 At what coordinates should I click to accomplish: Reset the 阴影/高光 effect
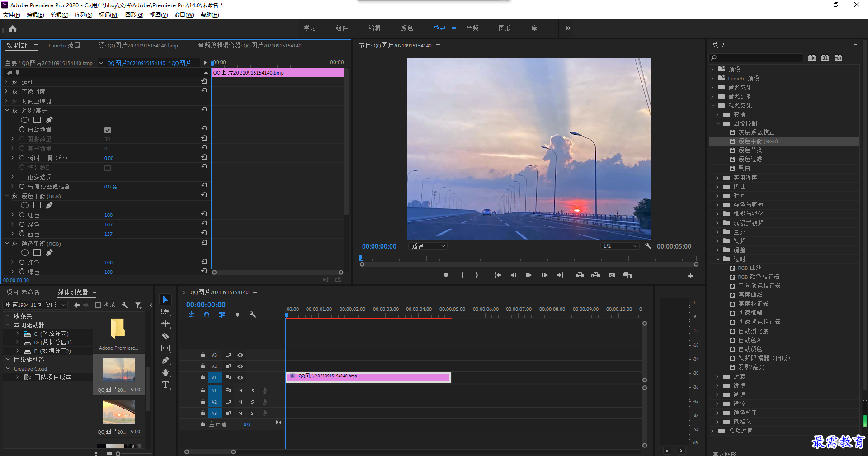point(204,109)
